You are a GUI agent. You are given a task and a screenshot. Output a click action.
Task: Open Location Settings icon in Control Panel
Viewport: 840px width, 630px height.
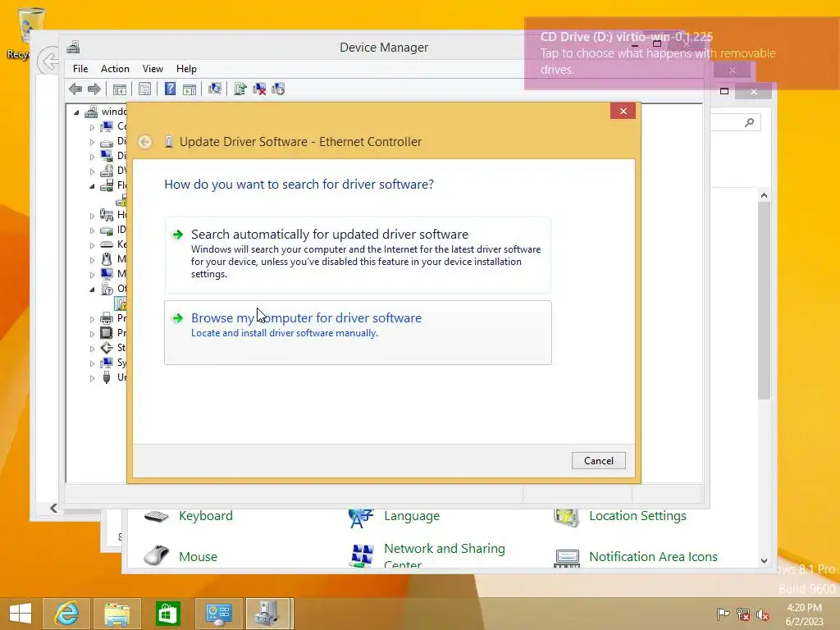click(566, 517)
